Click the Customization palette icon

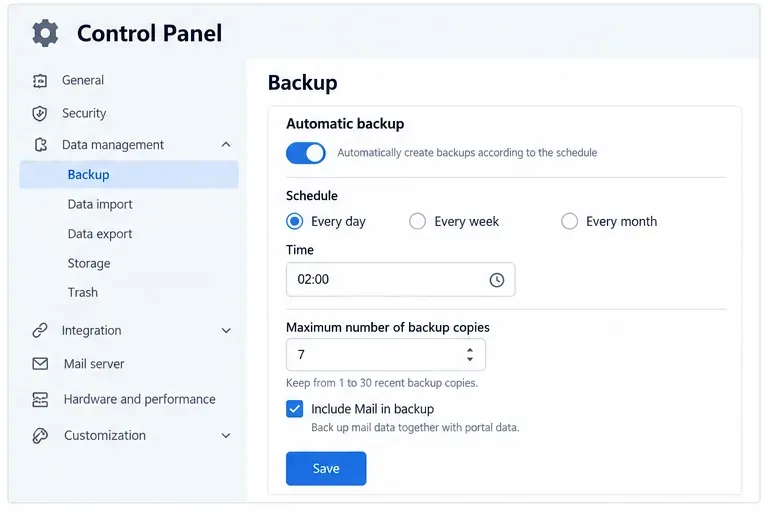point(40,436)
